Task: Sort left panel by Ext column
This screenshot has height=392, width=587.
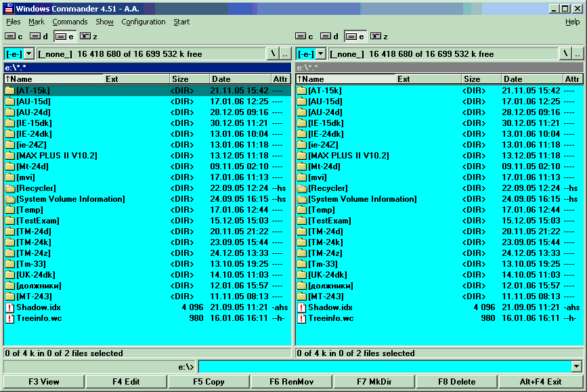Action: (137, 79)
